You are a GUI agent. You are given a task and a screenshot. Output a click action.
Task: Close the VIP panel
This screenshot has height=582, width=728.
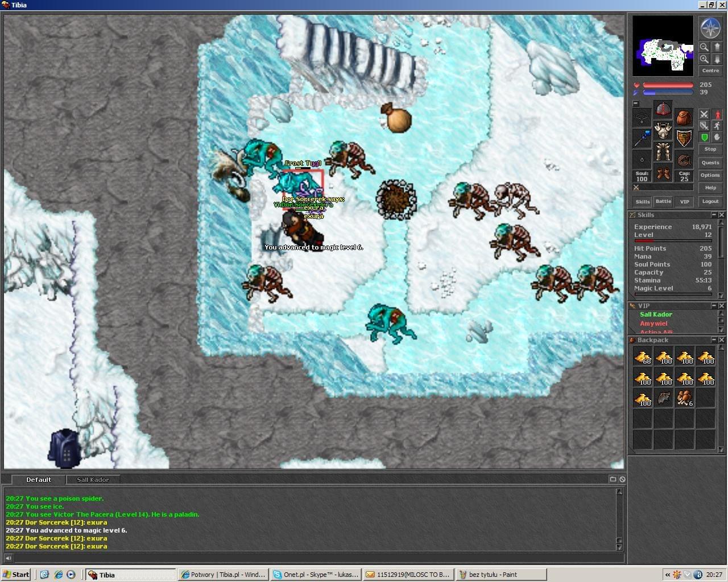[x=721, y=306]
